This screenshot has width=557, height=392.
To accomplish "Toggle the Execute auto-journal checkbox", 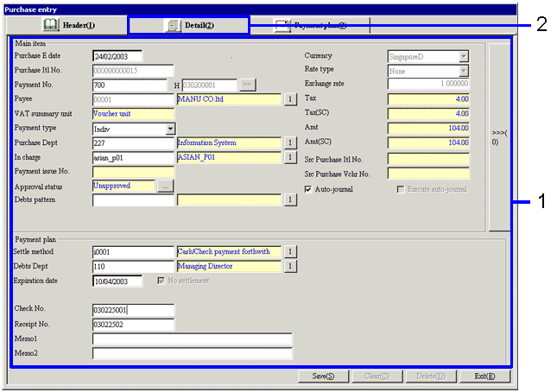I will (x=399, y=188).
